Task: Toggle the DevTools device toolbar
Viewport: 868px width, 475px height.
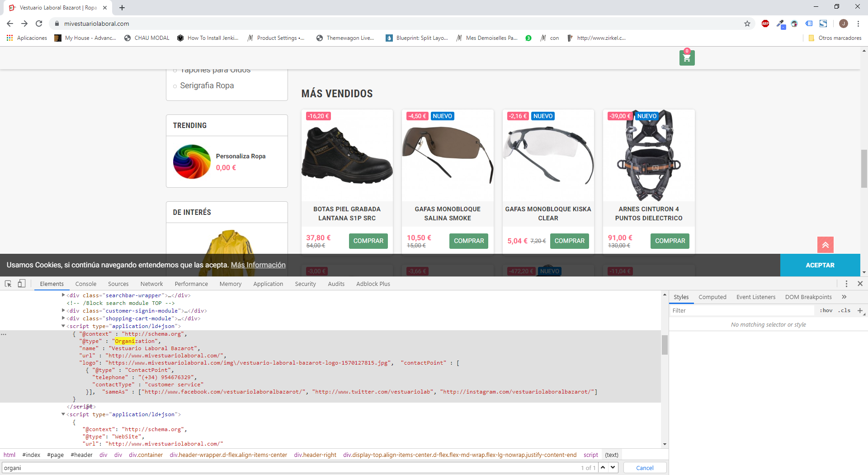Action: (x=21, y=284)
